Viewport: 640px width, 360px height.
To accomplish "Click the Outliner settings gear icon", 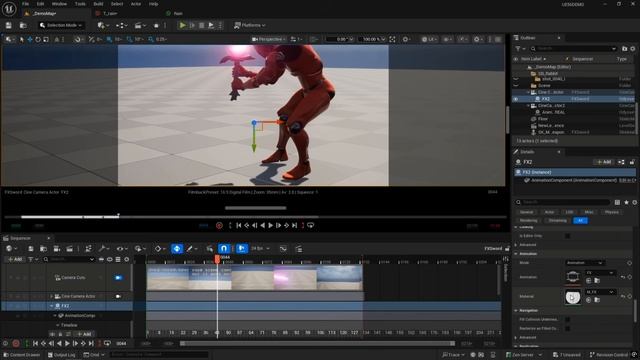I will pos(633,49).
